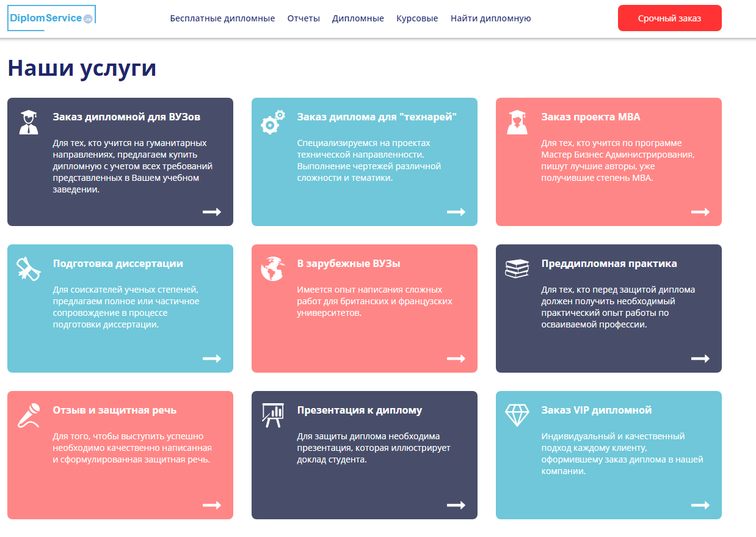
Task: Click text about технической направленности projects
Action: [x=369, y=160]
